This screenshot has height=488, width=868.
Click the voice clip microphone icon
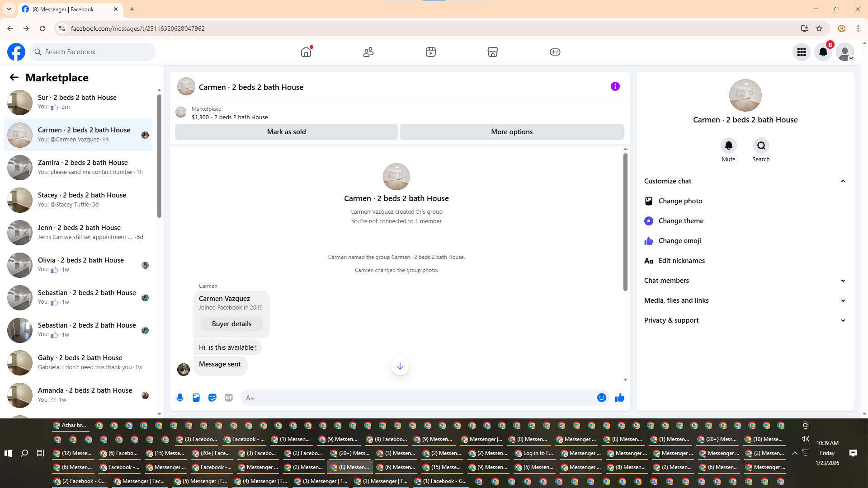pos(180,398)
